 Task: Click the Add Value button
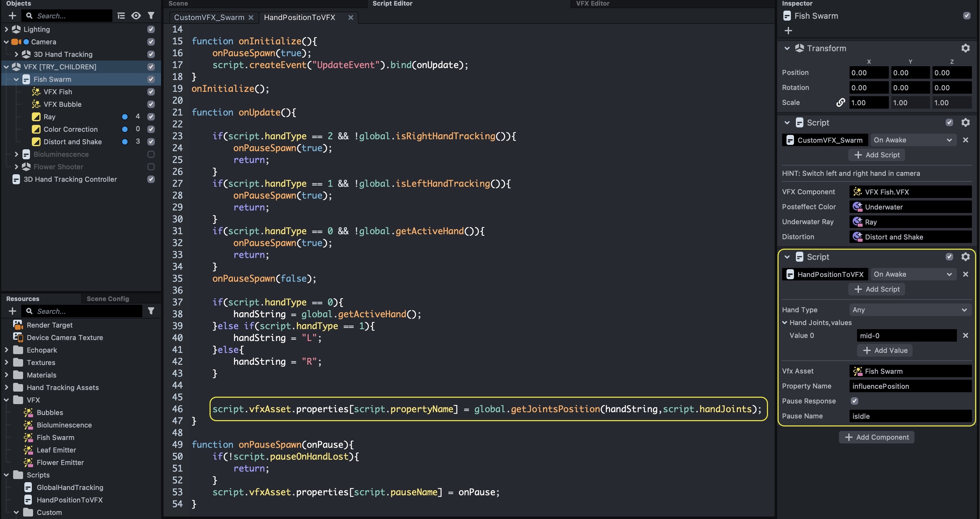coord(884,350)
